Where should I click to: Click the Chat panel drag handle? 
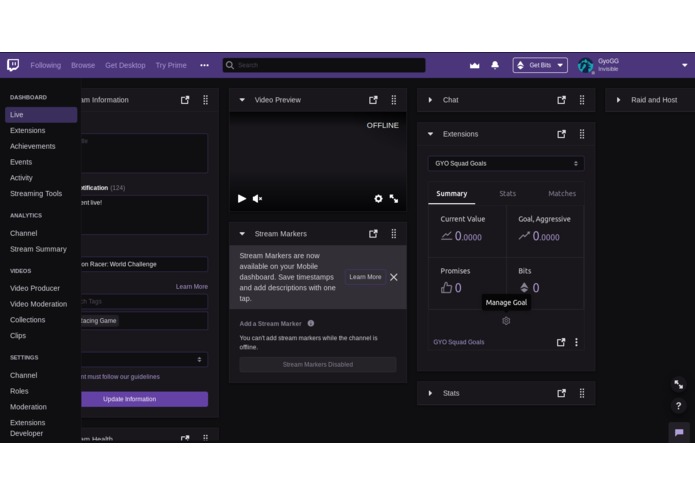coord(582,100)
